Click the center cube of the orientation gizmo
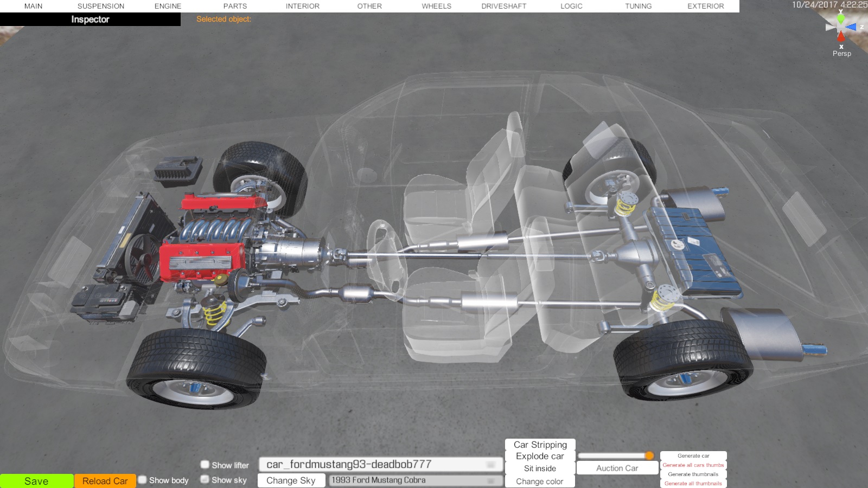Screen dimensions: 868x488 pos(840,28)
